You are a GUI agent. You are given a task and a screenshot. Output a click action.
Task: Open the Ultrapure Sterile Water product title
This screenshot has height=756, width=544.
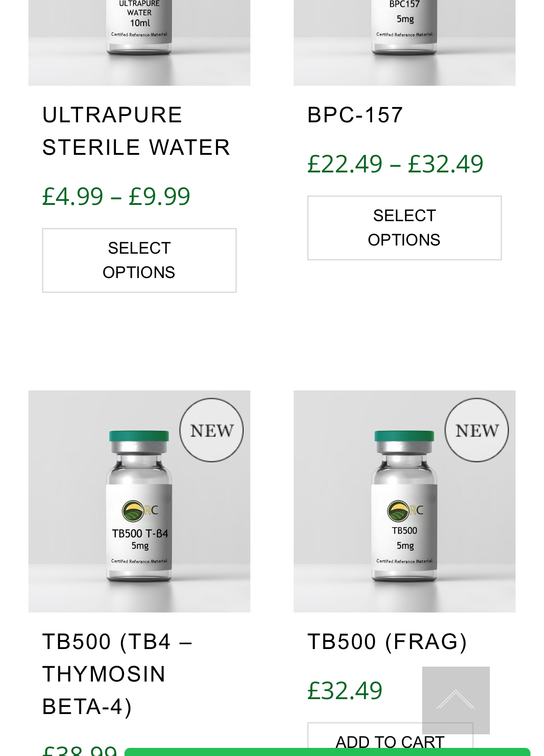tap(136, 131)
